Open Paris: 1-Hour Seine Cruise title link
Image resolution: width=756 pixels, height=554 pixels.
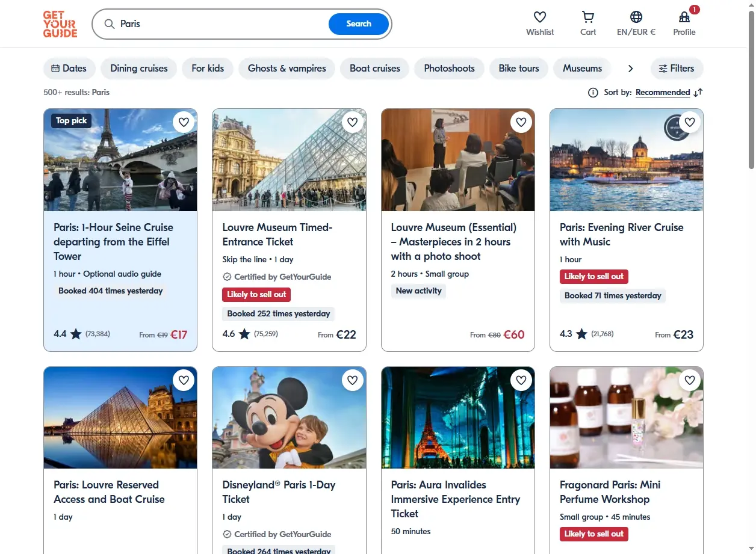coord(113,242)
